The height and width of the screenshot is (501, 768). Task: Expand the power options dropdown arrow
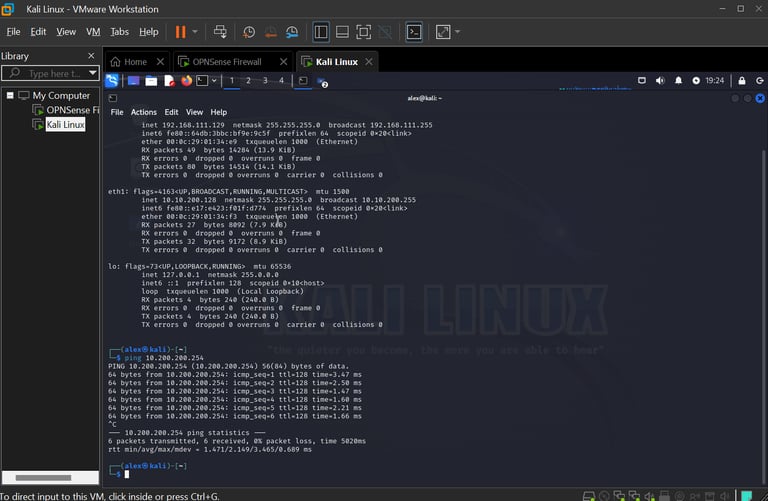(195, 32)
